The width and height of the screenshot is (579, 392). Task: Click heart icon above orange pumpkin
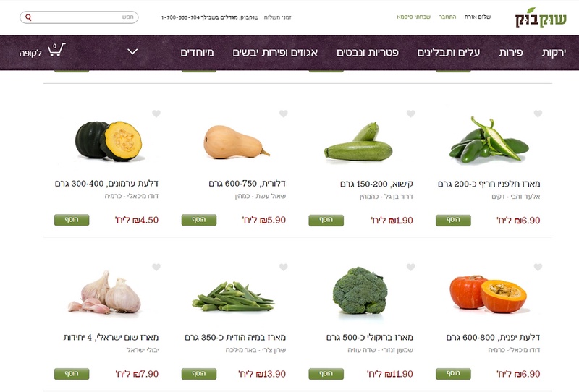pos(538,267)
